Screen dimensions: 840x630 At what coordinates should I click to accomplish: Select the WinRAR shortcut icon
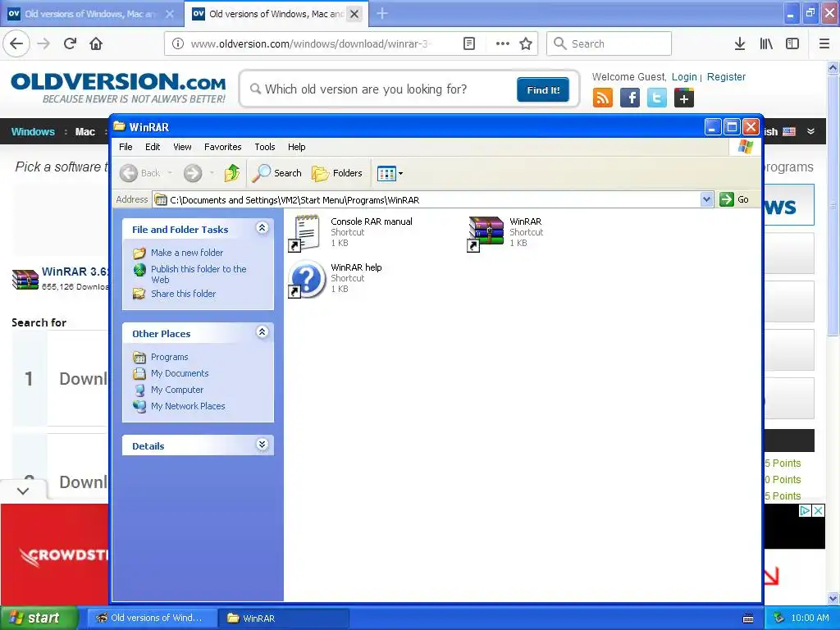click(x=486, y=232)
